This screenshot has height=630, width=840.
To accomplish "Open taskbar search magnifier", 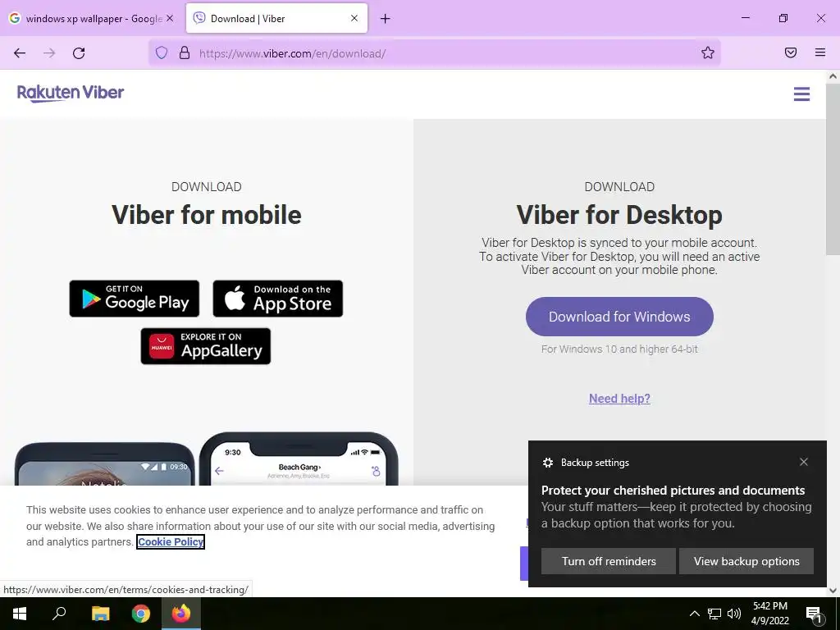I will [59, 614].
